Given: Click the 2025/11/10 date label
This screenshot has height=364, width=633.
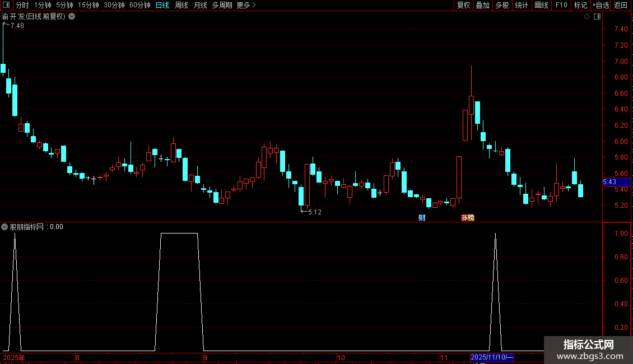Looking at the screenshot, I should (492, 357).
